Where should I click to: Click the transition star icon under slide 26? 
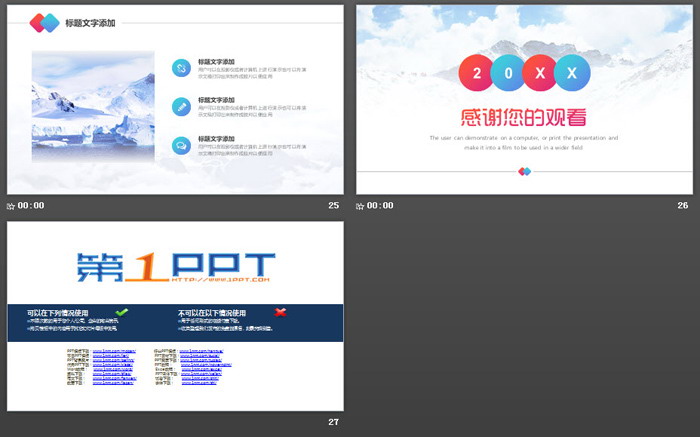click(x=361, y=206)
